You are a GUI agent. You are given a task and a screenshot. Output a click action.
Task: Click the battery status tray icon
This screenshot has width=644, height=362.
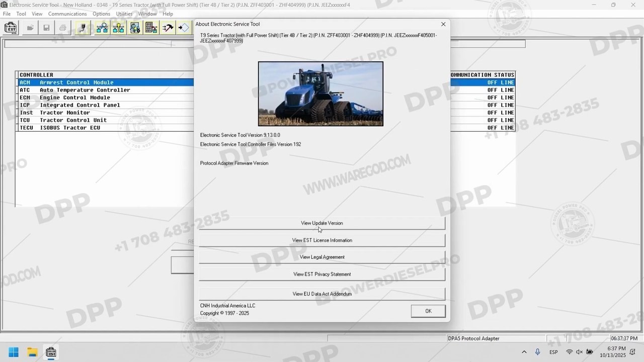[x=590, y=352]
